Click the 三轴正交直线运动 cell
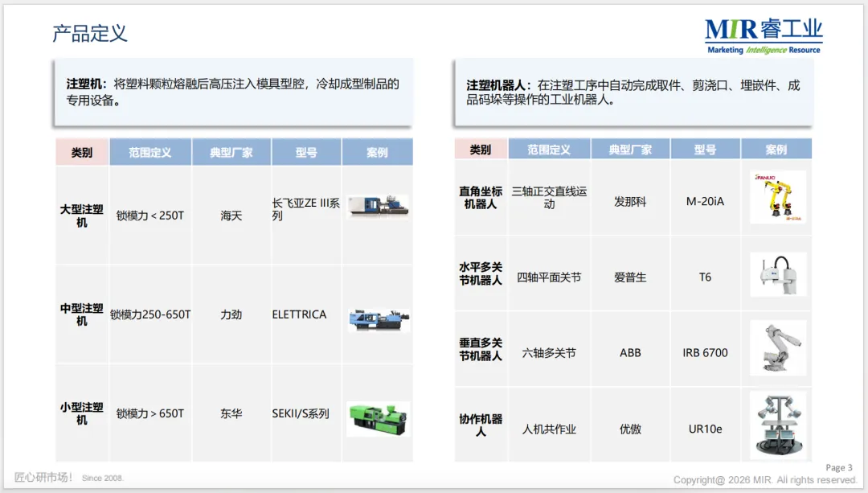 point(549,198)
